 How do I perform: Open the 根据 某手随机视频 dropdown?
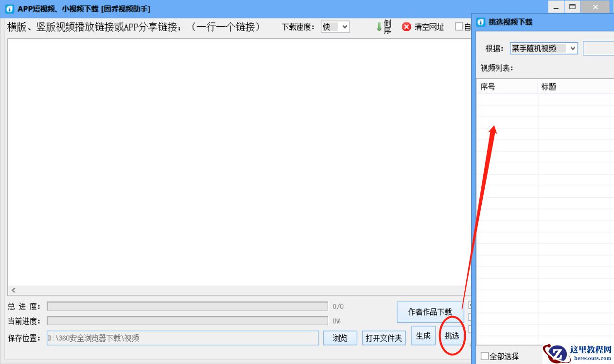coord(544,49)
